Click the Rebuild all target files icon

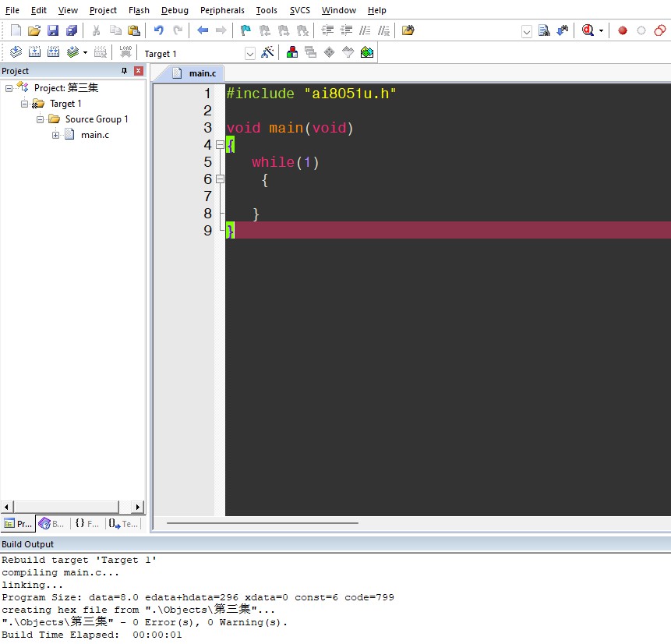53,53
